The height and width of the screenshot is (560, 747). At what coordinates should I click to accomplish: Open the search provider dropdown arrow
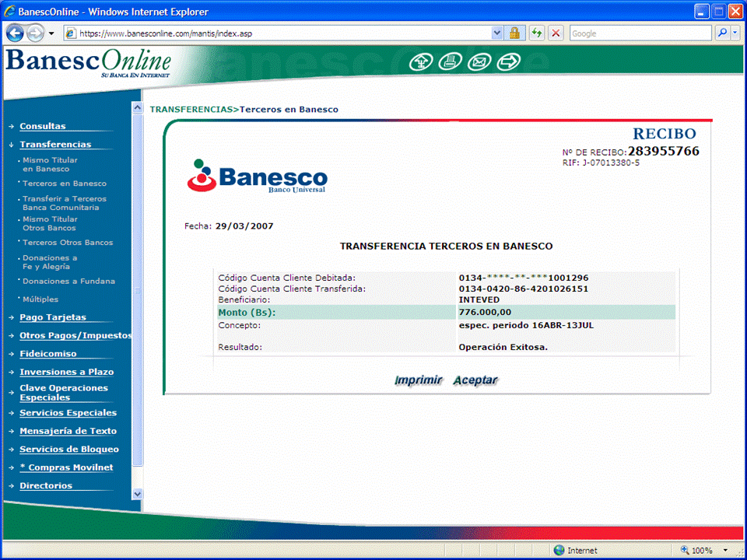tap(735, 33)
